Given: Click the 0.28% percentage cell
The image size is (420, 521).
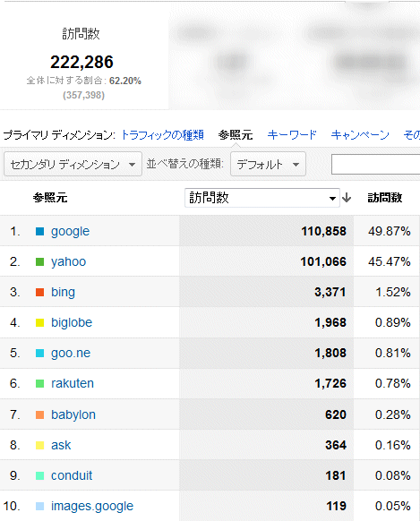Looking at the screenshot, I should (393, 414).
